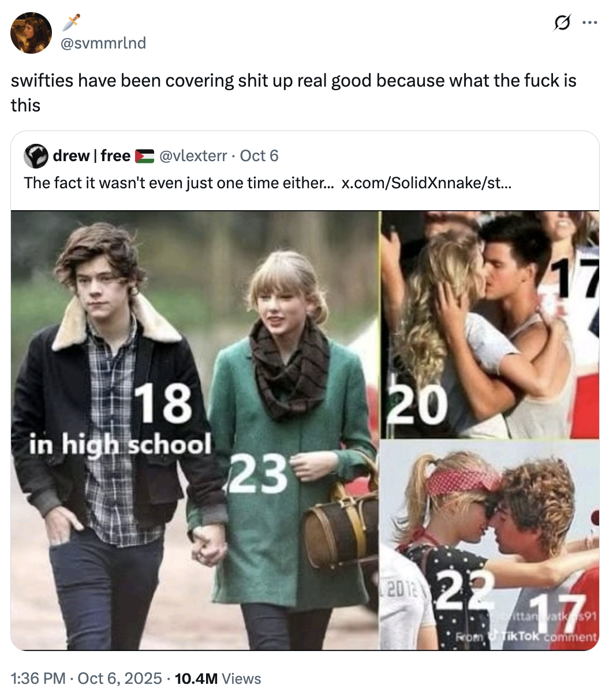Open the @vlexterr handle in quoted tweet
This screenshot has width=613, height=700.
pos(193,156)
